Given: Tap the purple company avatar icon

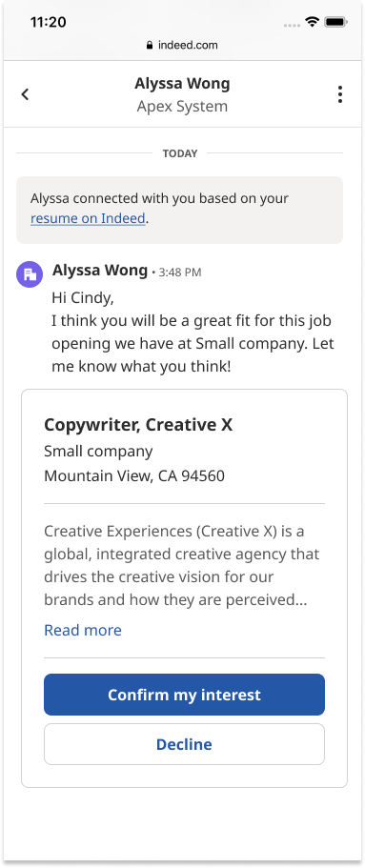Looking at the screenshot, I should tap(30, 274).
